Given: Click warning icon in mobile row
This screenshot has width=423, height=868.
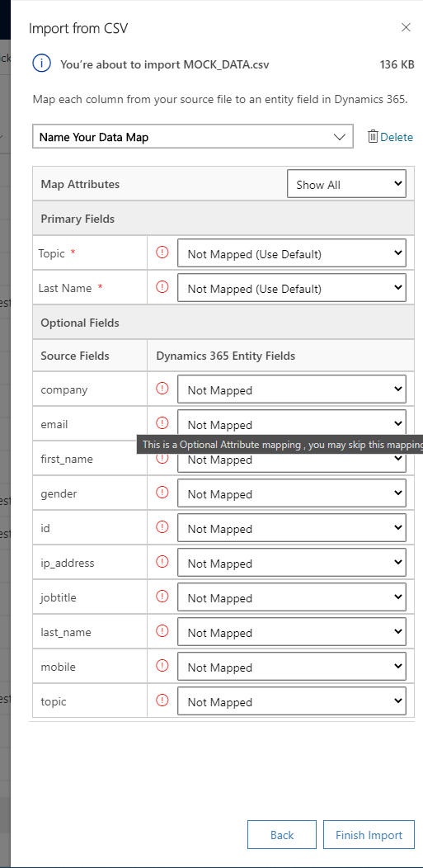Looking at the screenshot, I should pos(162,665).
